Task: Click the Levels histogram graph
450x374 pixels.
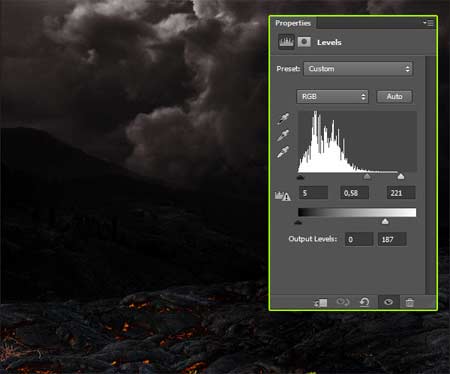Action: pyautogui.click(x=357, y=142)
